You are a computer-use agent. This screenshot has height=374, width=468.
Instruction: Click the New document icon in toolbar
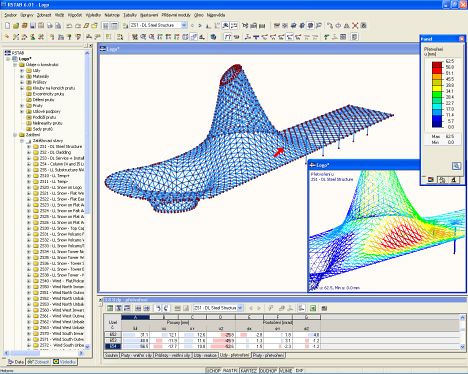point(7,25)
